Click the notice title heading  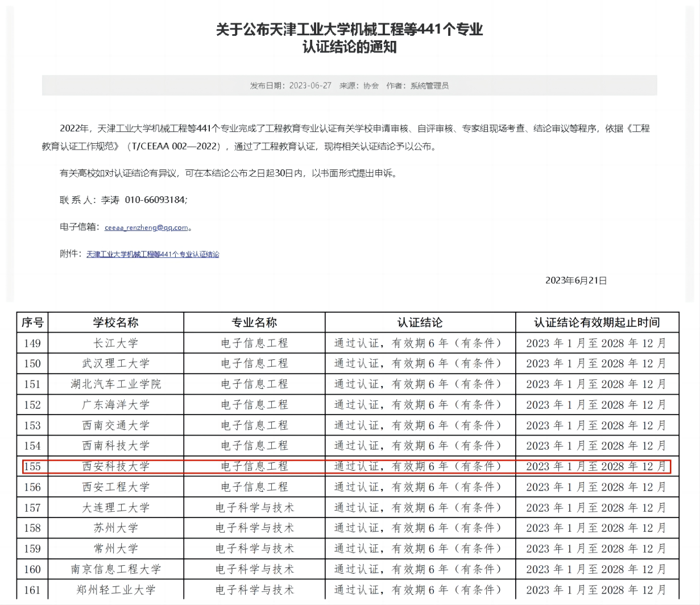click(x=349, y=38)
